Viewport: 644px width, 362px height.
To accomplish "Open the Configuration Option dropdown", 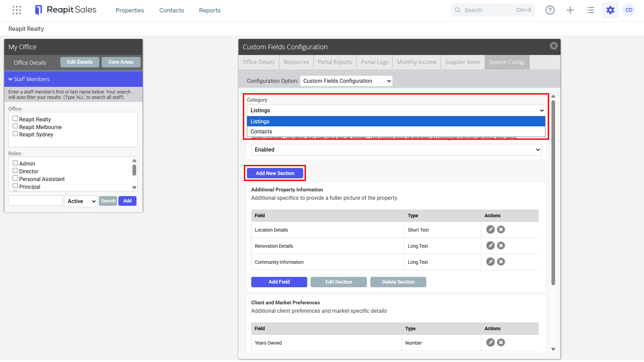I will pyautogui.click(x=346, y=81).
